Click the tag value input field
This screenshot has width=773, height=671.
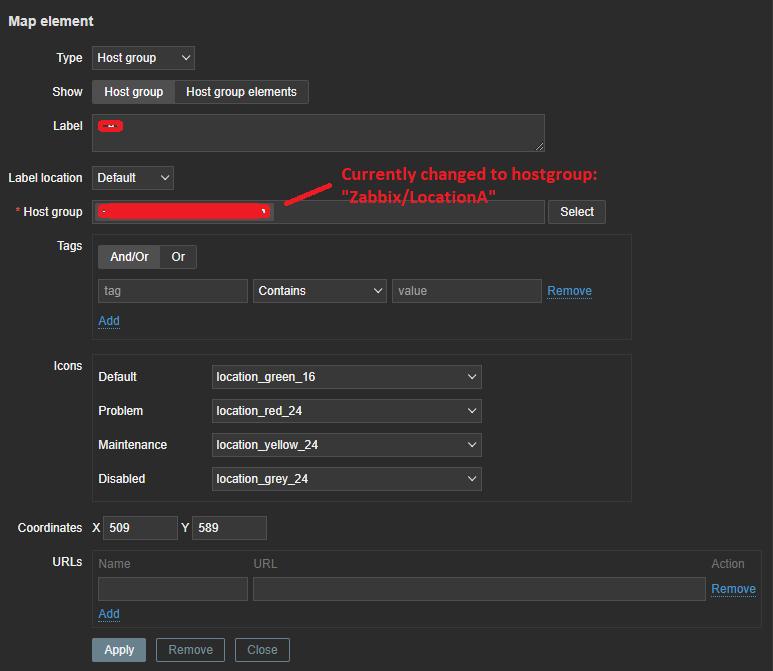click(x=466, y=291)
